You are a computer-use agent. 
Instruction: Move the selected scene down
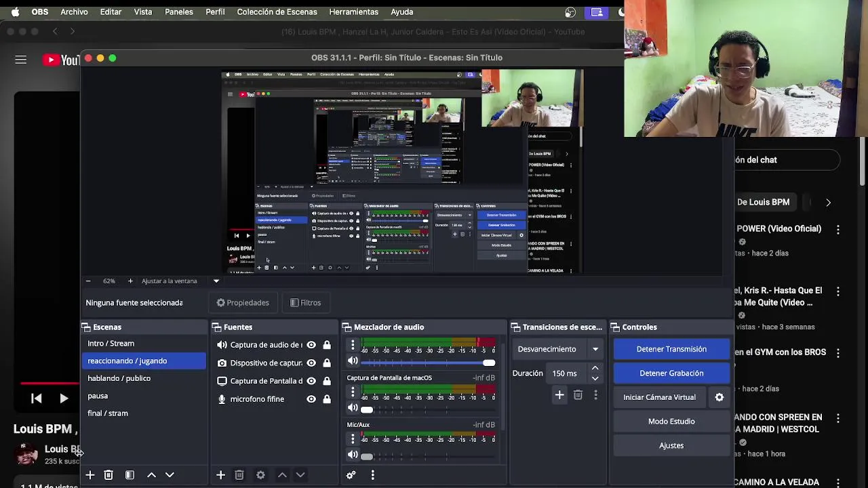tap(170, 475)
